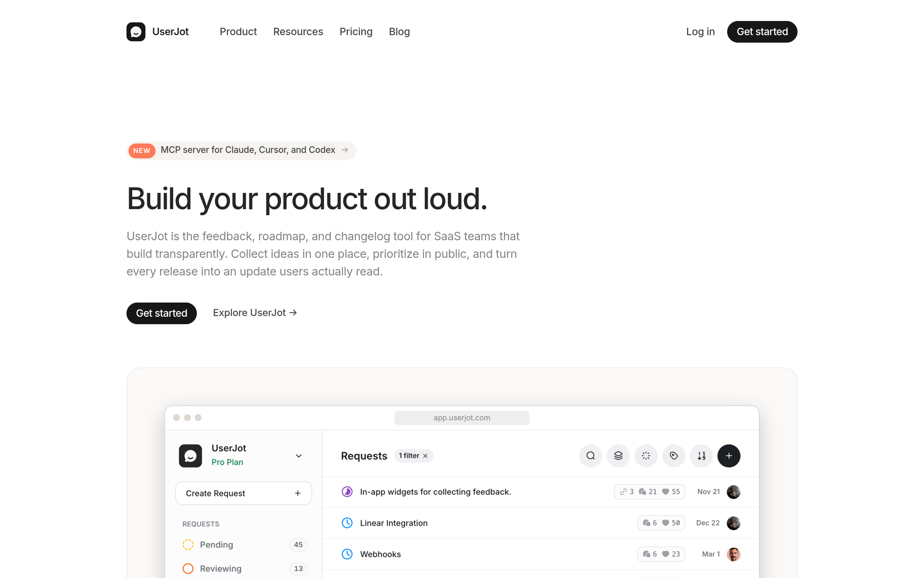Click the sort order icon in Requests toolbar
924x578 pixels.
701,456
